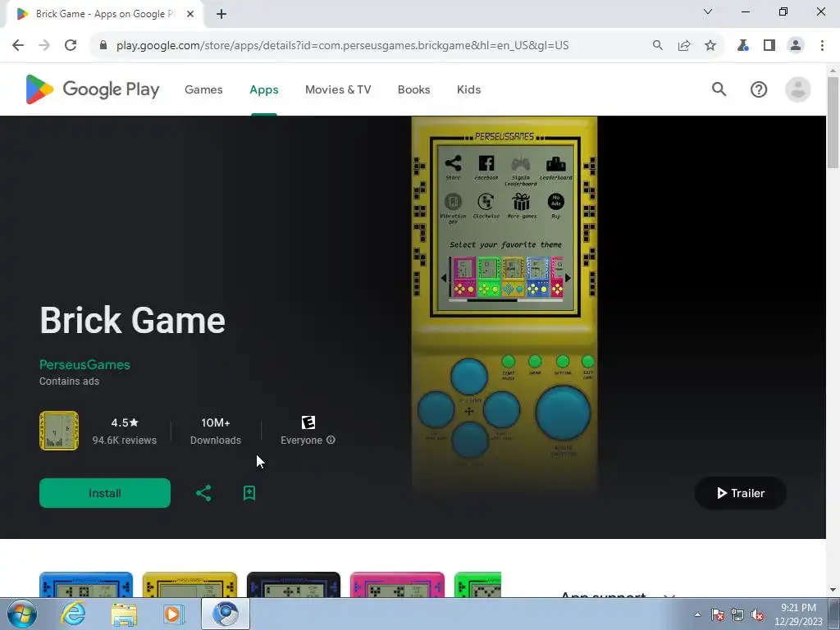
Task: Open the network tray icon
Action: [x=737, y=614]
